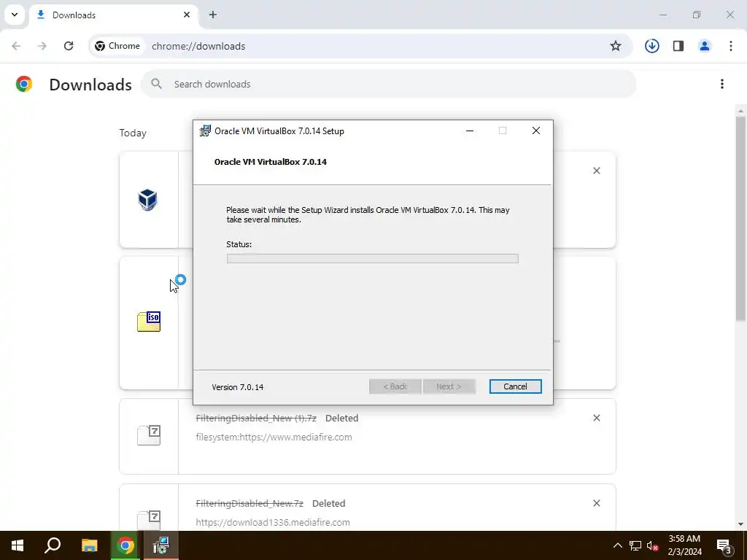Click the ISO file download icon

[x=149, y=322]
